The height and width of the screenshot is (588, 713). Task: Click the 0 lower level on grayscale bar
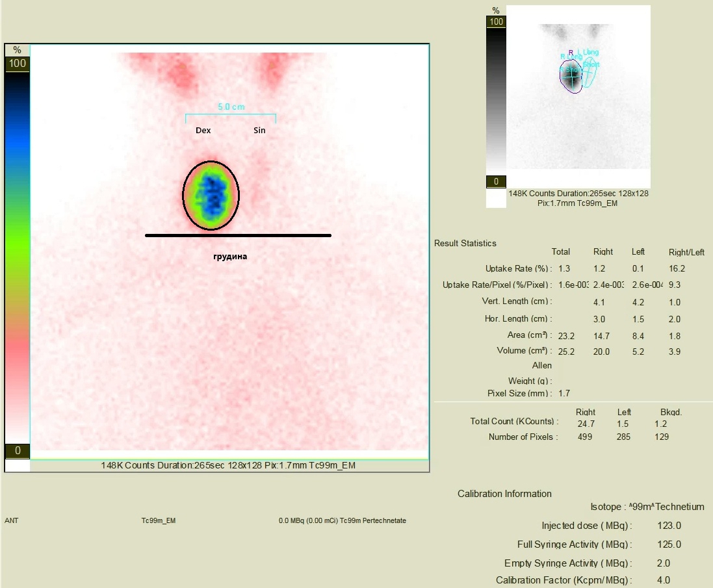tap(496, 182)
